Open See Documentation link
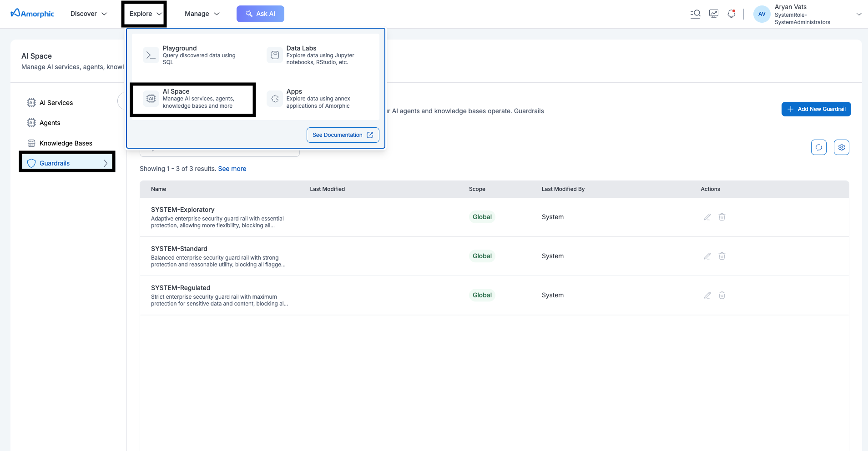Screen dimensions: 868x451 [343, 135]
